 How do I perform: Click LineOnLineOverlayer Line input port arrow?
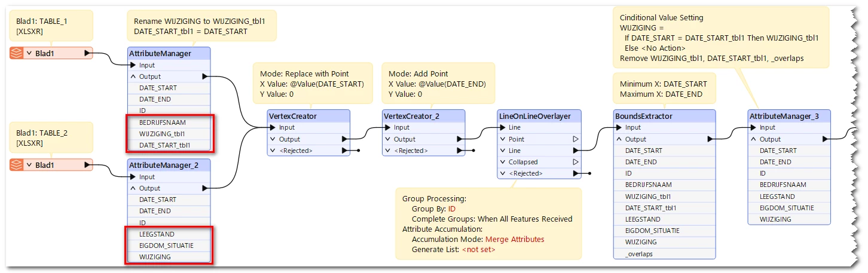[503, 127]
